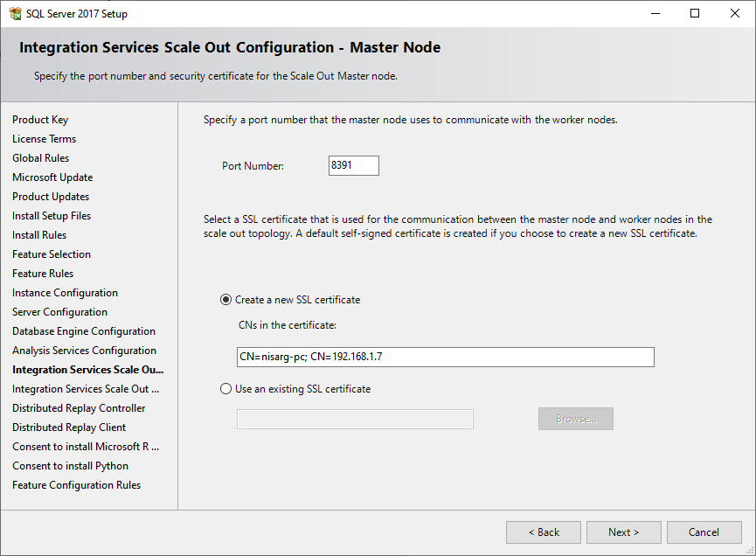Image resolution: width=756 pixels, height=556 pixels.
Task: Select Database Engine Configuration step
Action: click(84, 331)
